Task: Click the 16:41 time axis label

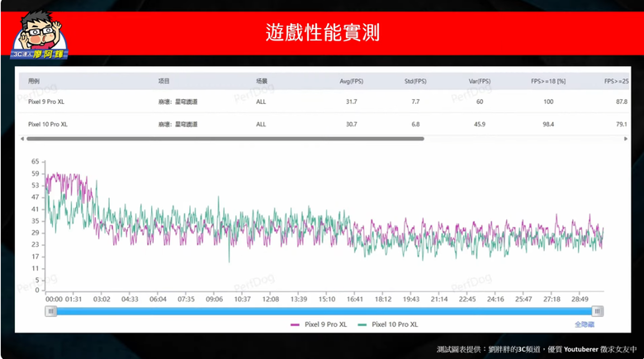Action: [x=355, y=299]
